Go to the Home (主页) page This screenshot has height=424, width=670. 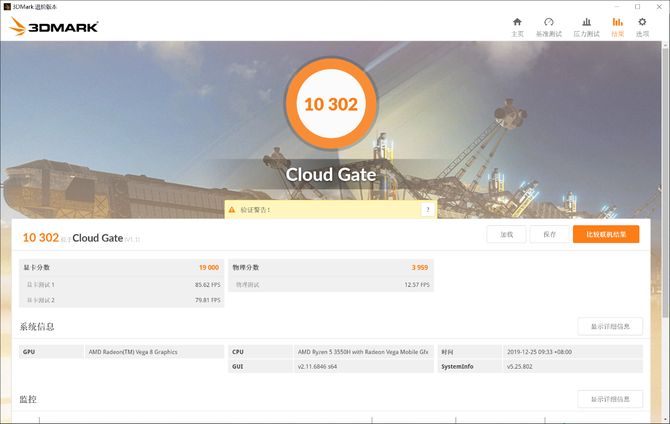coord(517,27)
